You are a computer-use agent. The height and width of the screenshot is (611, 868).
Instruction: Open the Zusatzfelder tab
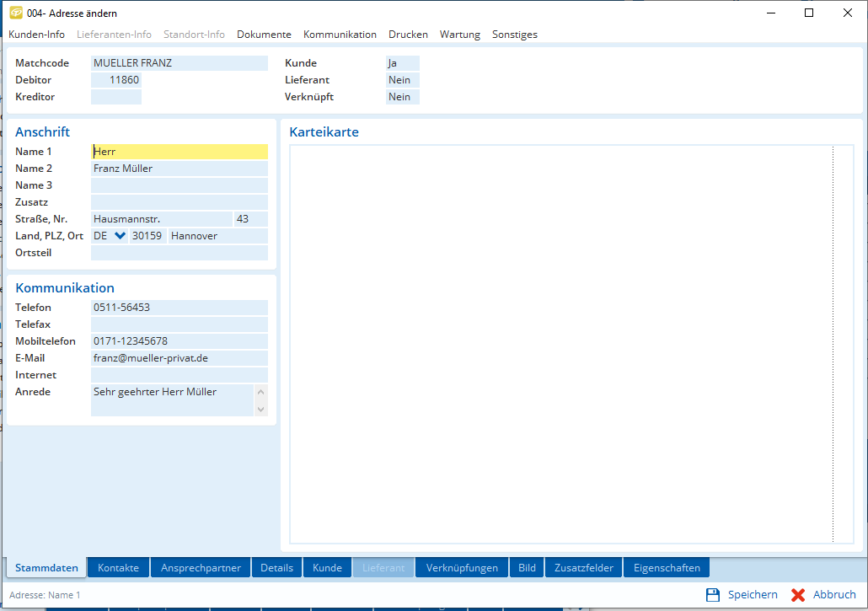(x=583, y=568)
